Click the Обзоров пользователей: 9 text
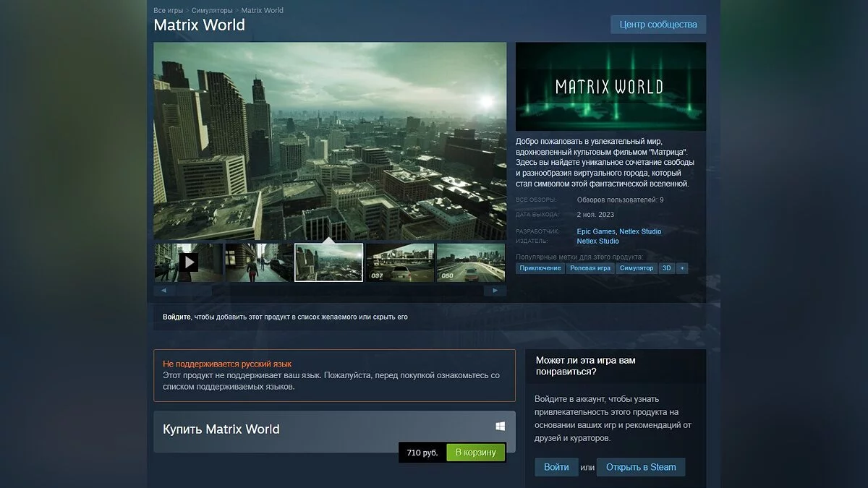This screenshot has width=868, height=488. pos(620,200)
